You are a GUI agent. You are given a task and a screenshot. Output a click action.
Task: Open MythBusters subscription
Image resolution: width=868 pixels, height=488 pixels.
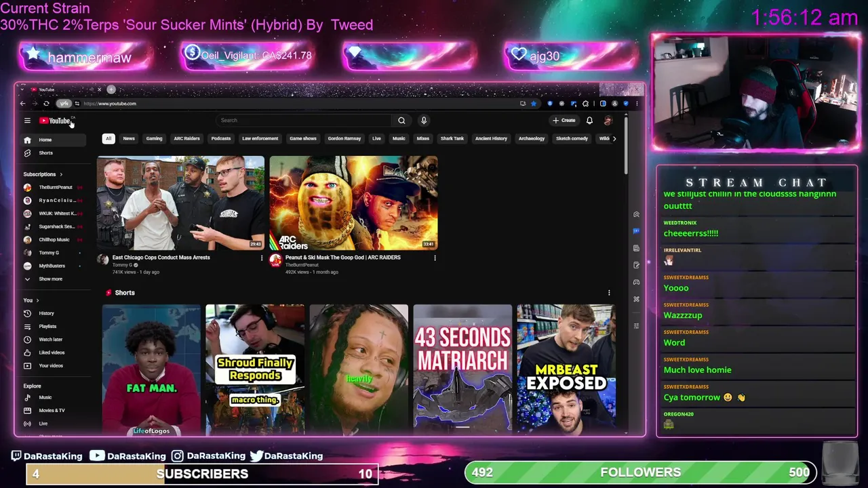coord(53,266)
